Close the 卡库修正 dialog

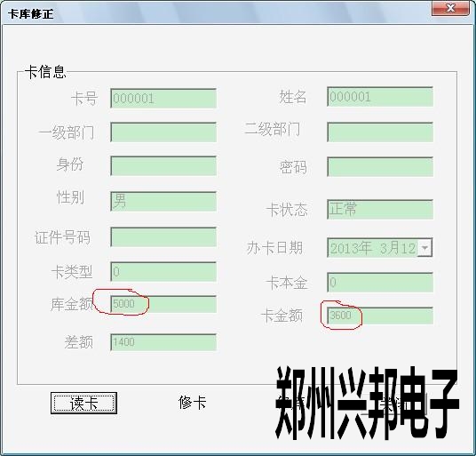(451, 8)
